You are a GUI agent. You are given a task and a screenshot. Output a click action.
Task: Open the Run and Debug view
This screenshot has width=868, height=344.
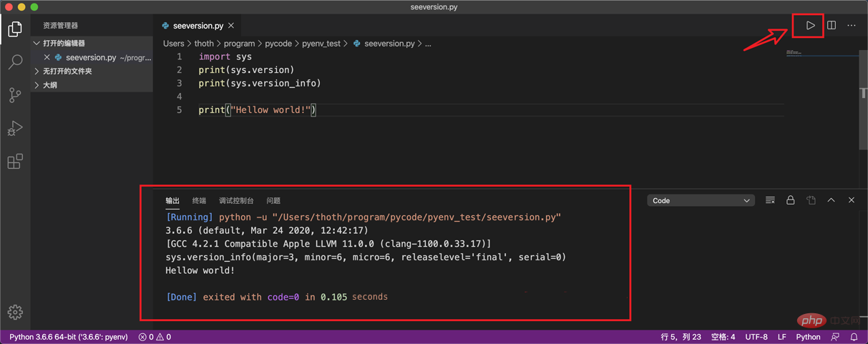15,128
